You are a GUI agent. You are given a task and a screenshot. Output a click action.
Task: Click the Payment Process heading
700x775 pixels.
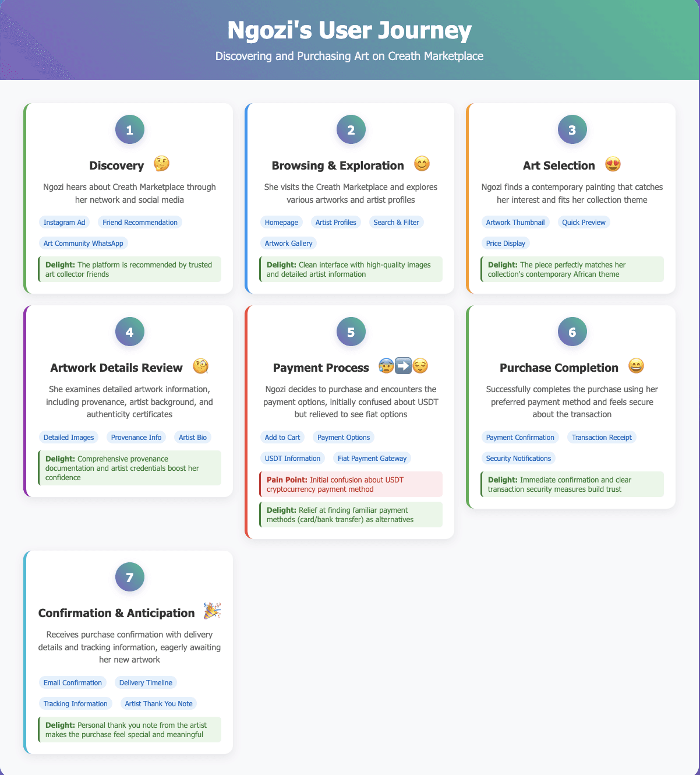click(321, 368)
